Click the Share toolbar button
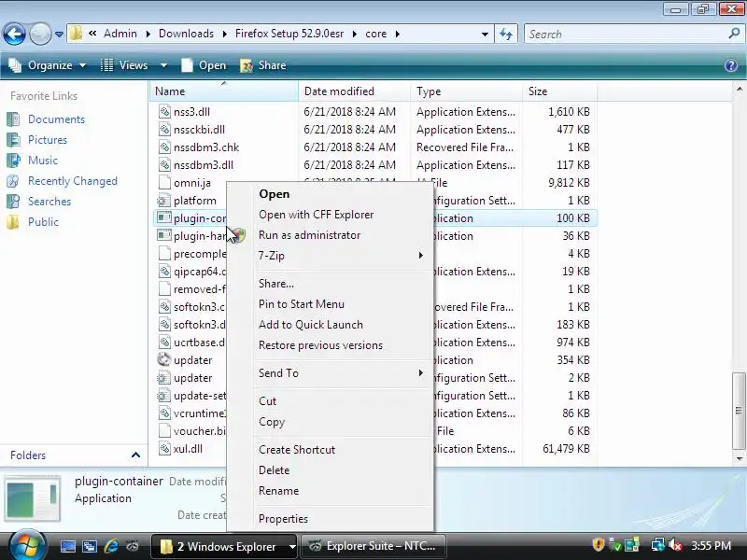This screenshot has height=560, width=747. (263, 65)
